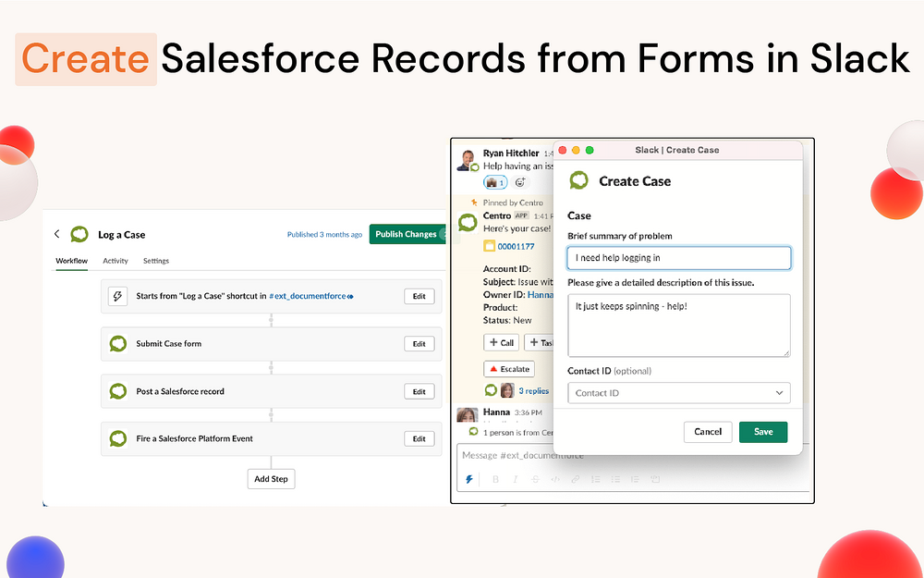Click the small Centro icon beside 1 person is from
Screen dimensions: 924x578
click(x=473, y=432)
